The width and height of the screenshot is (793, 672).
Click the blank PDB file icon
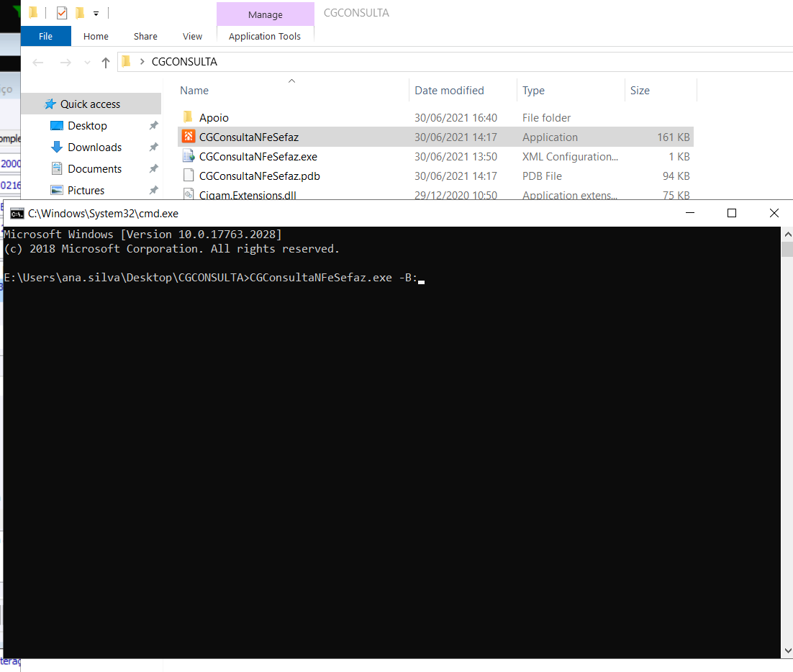tap(189, 176)
